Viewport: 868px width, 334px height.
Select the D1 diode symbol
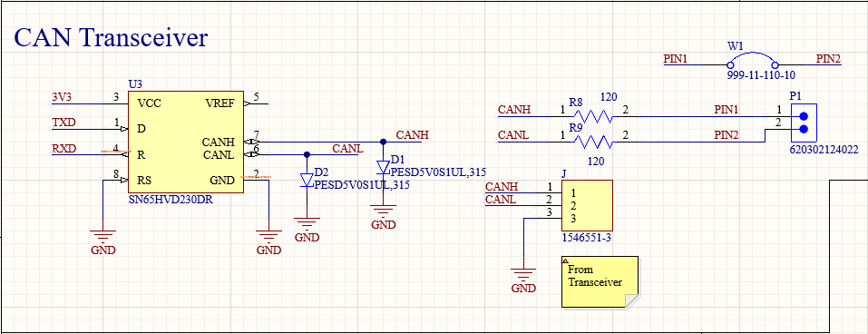click(383, 167)
